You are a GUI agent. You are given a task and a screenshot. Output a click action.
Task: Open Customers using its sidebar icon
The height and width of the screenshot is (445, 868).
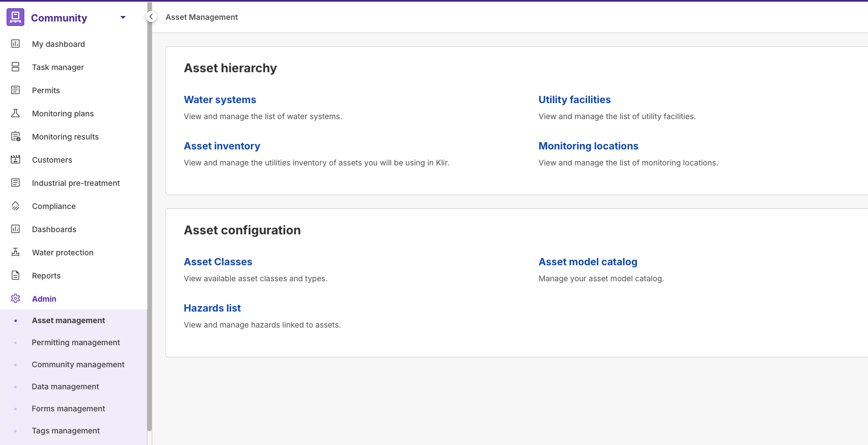click(15, 159)
